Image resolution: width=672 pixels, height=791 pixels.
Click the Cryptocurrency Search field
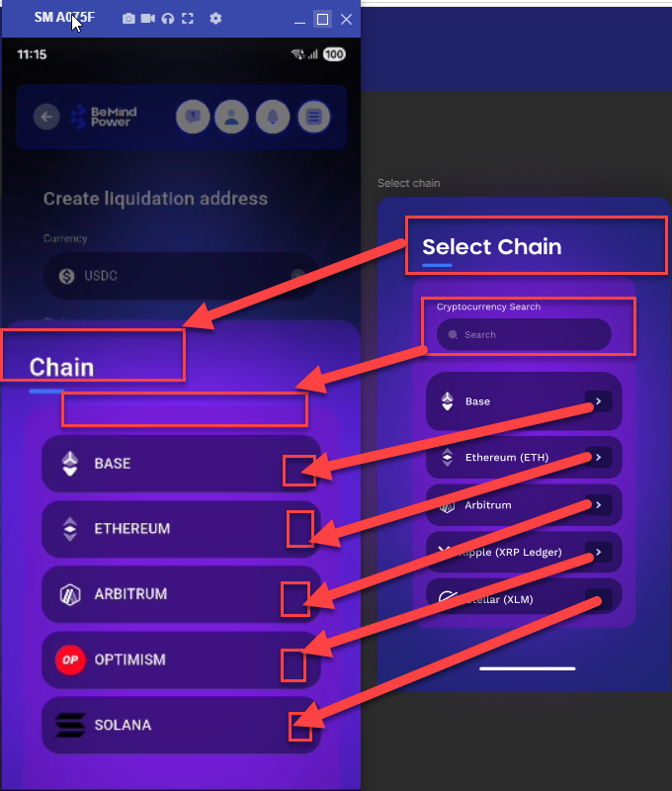click(x=524, y=335)
